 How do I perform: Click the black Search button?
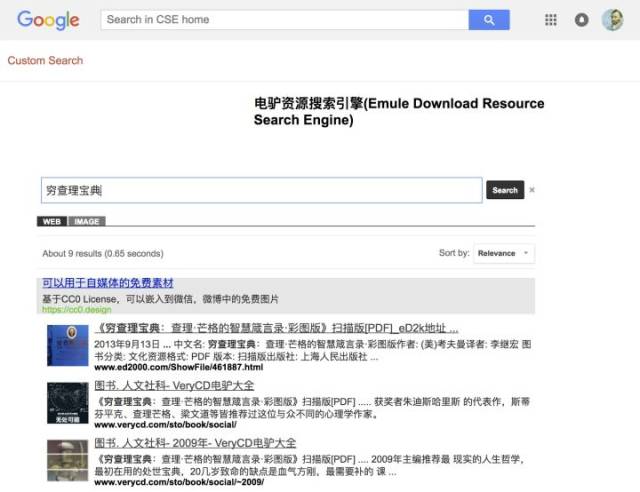505,190
